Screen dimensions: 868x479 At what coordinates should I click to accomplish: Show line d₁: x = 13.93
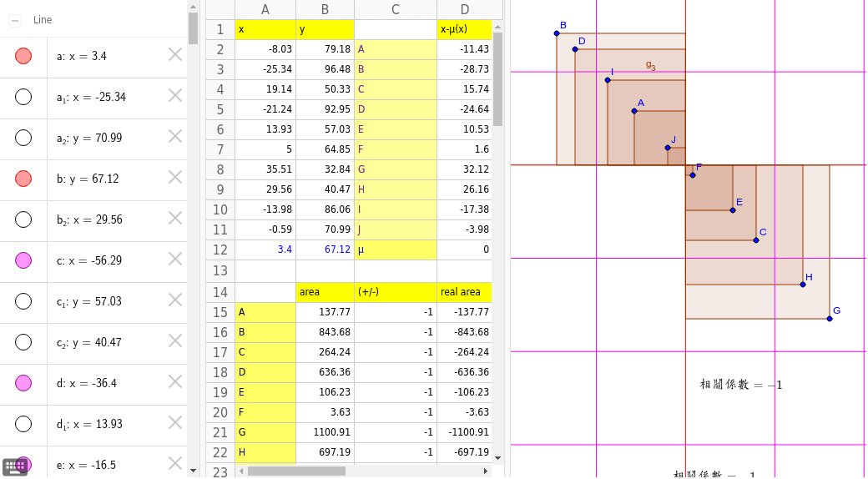(x=23, y=424)
